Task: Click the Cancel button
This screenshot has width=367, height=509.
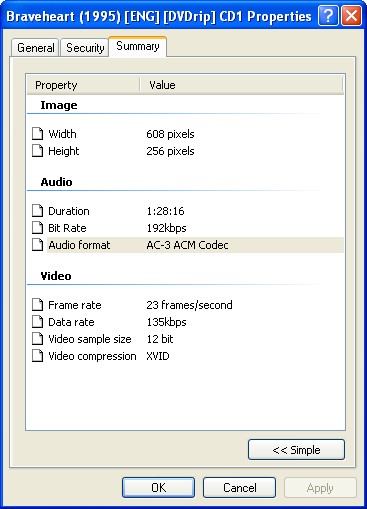Action: point(239,488)
